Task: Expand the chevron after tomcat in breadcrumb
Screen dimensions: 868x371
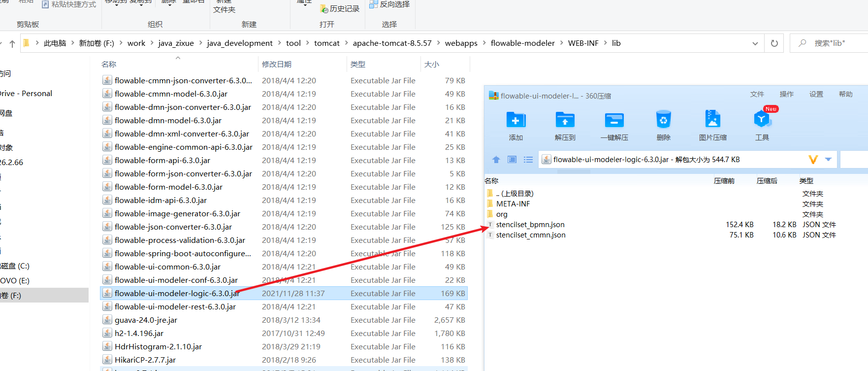Action: point(346,43)
